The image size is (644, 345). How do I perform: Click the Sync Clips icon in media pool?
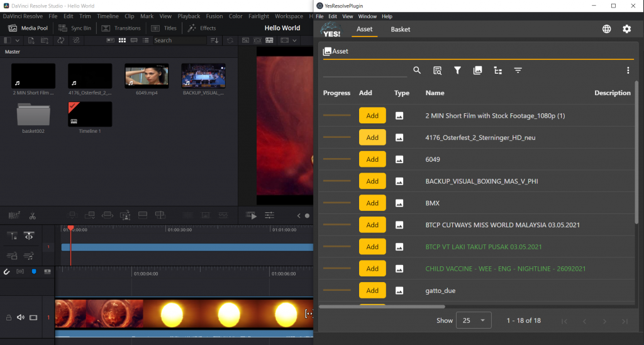[x=61, y=40]
